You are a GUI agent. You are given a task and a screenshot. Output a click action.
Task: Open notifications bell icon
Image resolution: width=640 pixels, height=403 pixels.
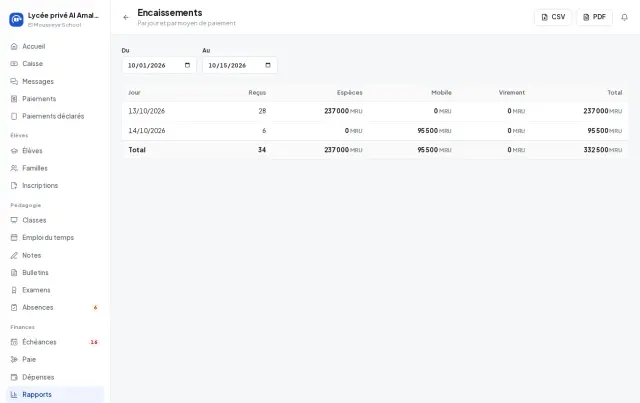coord(624,17)
